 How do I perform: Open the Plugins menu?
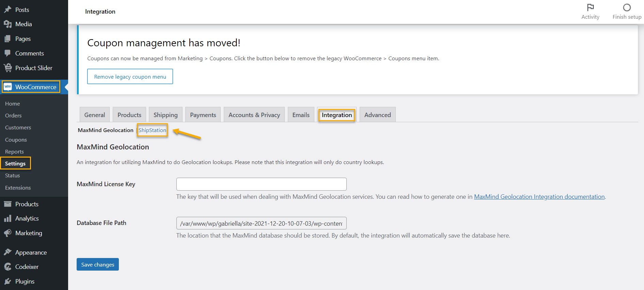[x=25, y=281]
